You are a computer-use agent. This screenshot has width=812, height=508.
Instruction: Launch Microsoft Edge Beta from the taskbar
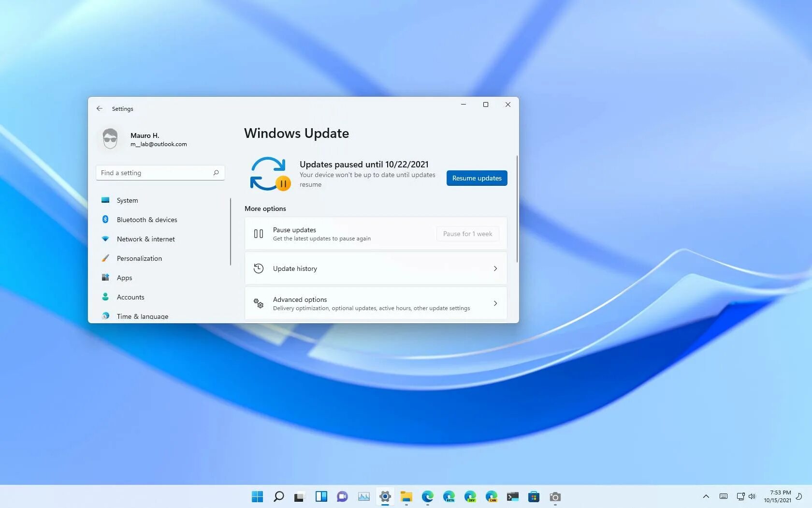pos(449,496)
